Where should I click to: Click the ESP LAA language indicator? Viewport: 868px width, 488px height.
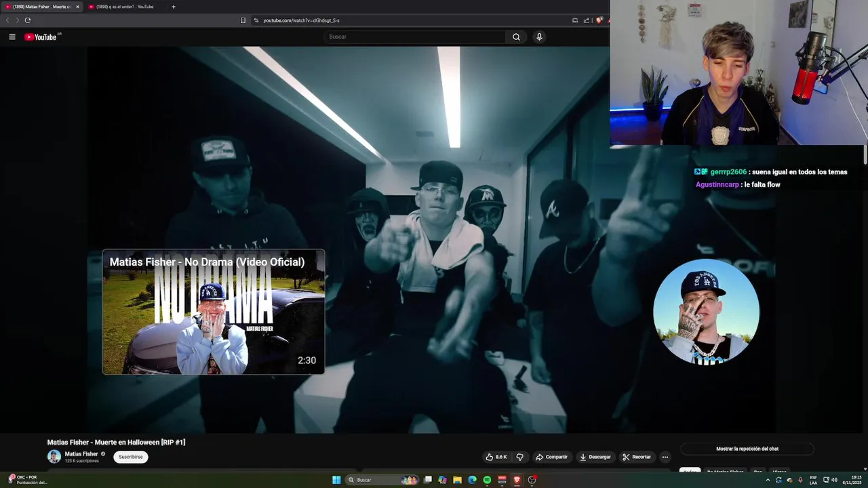[813, 480]
